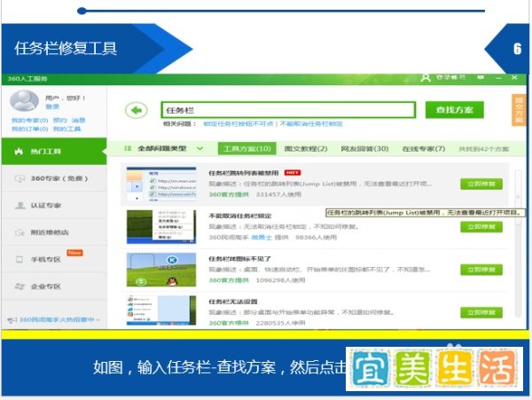Click 立即修复 for 任务栏跳转列表被禁用
532x400 pixels.
tap(481, 184)
